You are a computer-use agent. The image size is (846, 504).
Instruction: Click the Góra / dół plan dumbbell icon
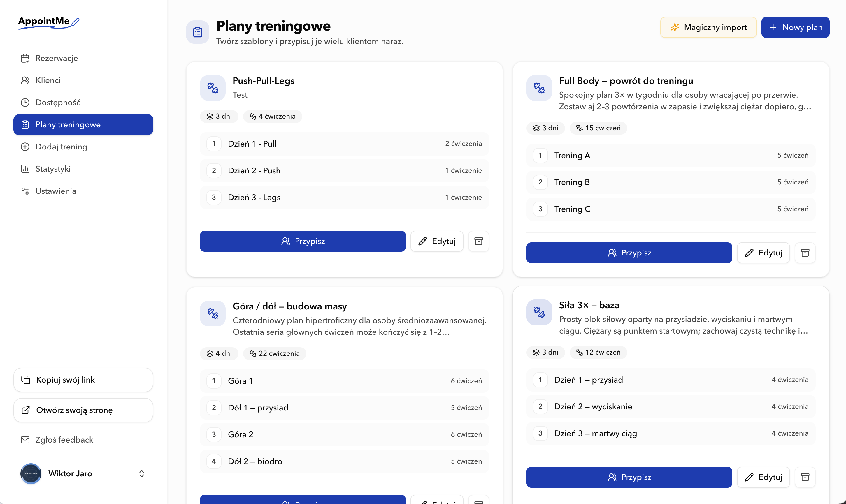[x=213, y=313]
